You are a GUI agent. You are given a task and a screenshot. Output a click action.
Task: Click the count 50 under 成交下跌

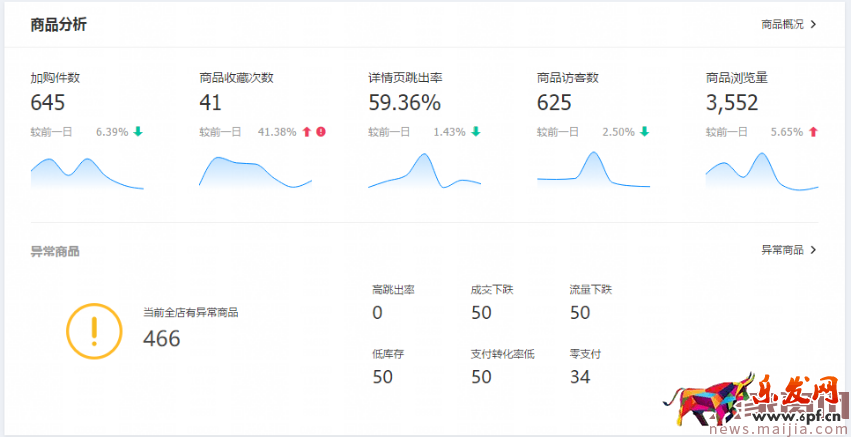pyautogui.click(x=481, y=313)
